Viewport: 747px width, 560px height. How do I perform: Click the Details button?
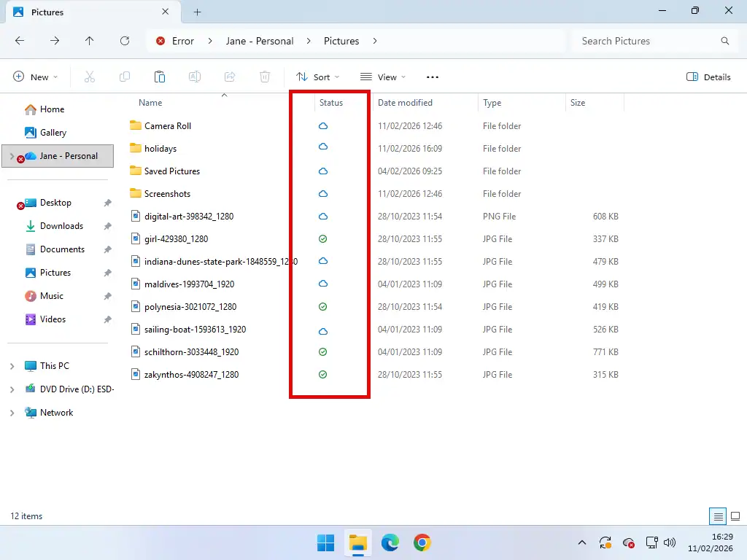708,77
